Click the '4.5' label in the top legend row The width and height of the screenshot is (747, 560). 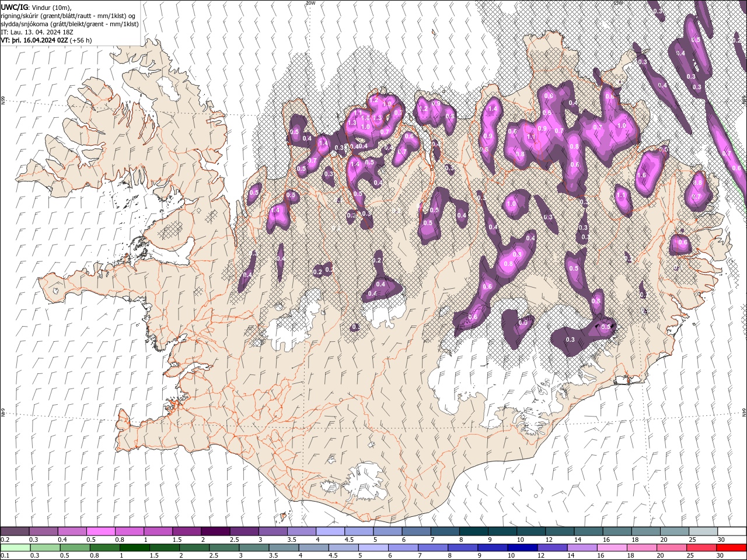(x=349, y=540)
